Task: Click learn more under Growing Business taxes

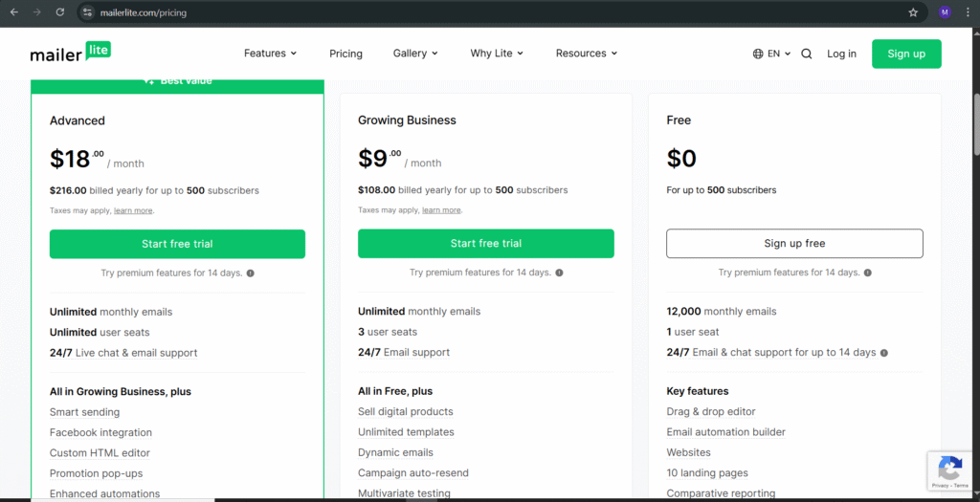Action: click(441, 210)
